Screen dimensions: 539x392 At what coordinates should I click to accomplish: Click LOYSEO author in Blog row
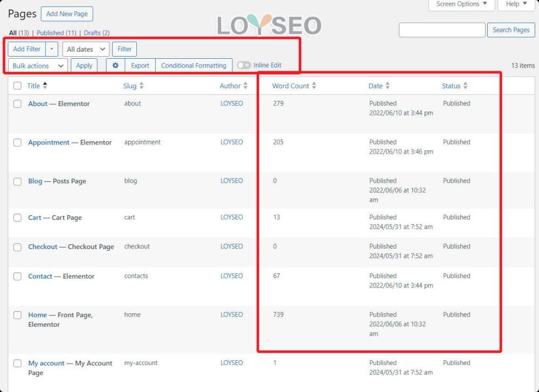pos(232,181)
